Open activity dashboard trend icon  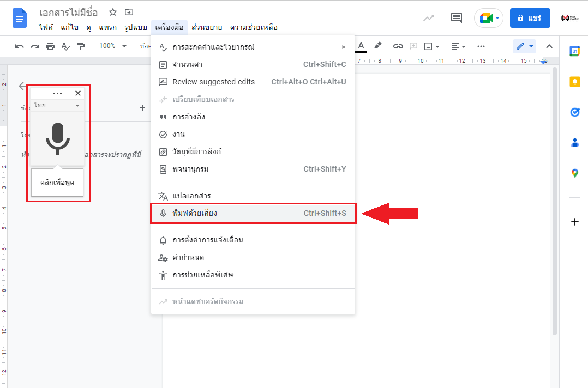[x=429, y=17]
